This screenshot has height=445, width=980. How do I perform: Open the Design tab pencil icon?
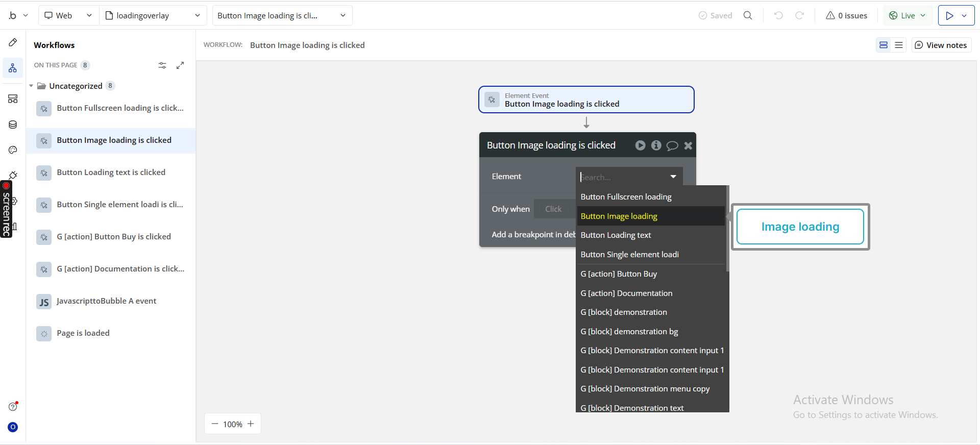pos(13,42)
